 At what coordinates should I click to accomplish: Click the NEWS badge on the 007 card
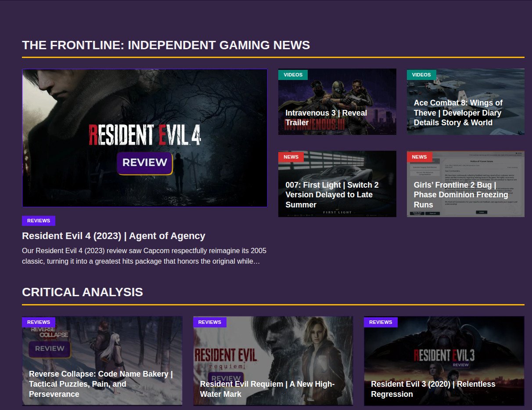pyautogui.click(x=291, y=157)
